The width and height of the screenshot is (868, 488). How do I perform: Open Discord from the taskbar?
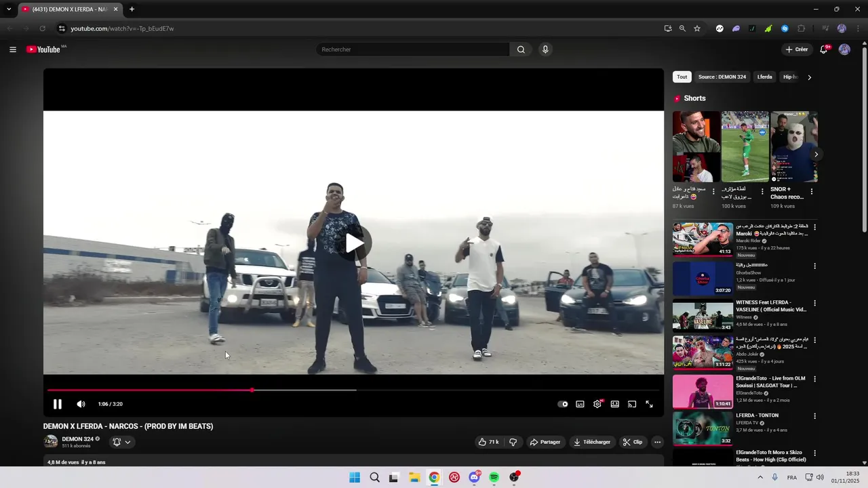tap(475, 477)
